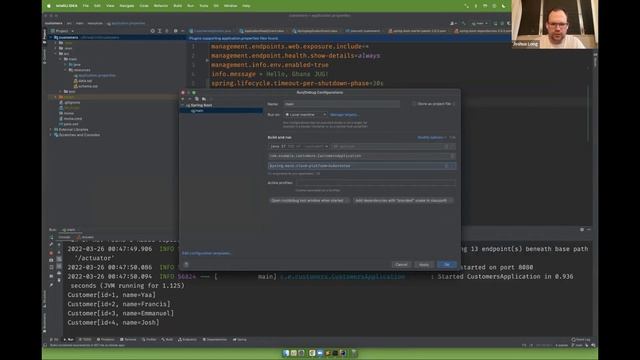
Task: Expand the java folder arrow
Action: [65, 65]
